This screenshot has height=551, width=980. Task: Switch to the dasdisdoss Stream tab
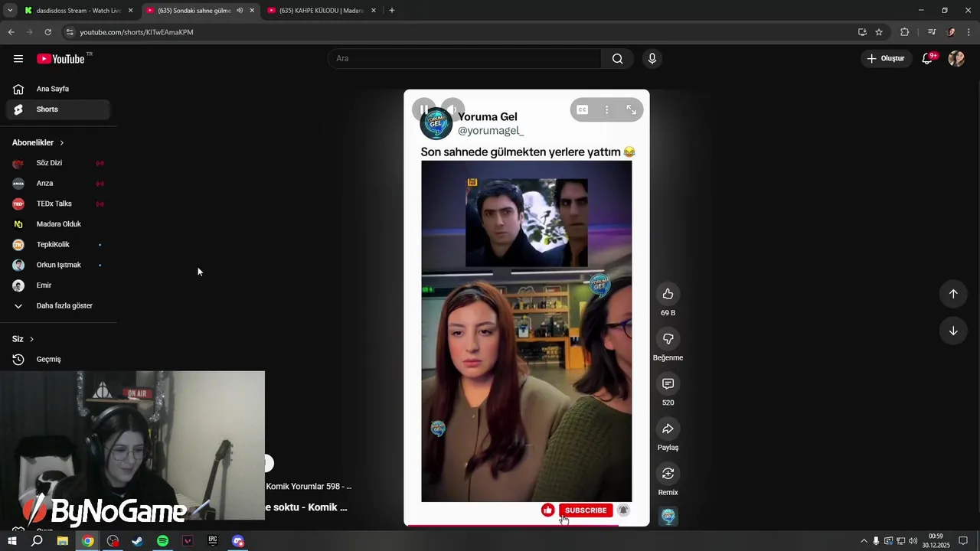click(x=78, y=11)
